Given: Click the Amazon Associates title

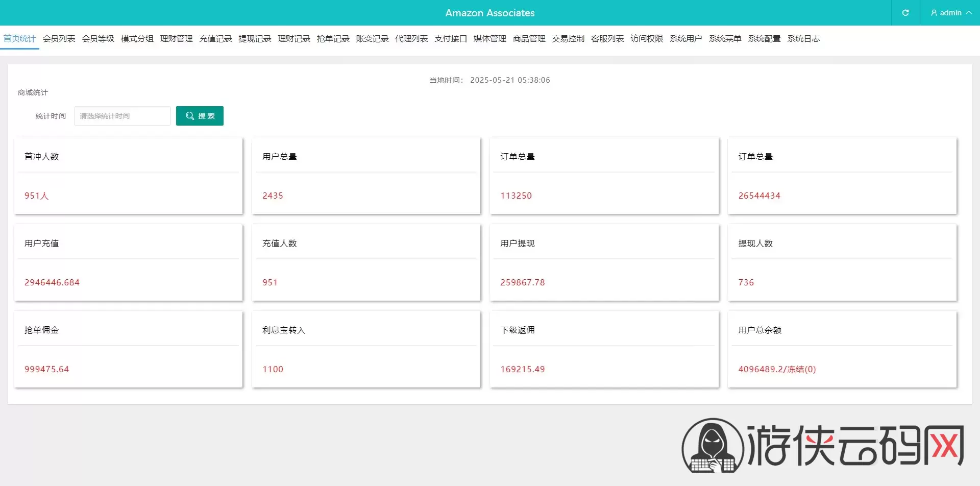Looking at the screenshot, I should click(490, 13).
